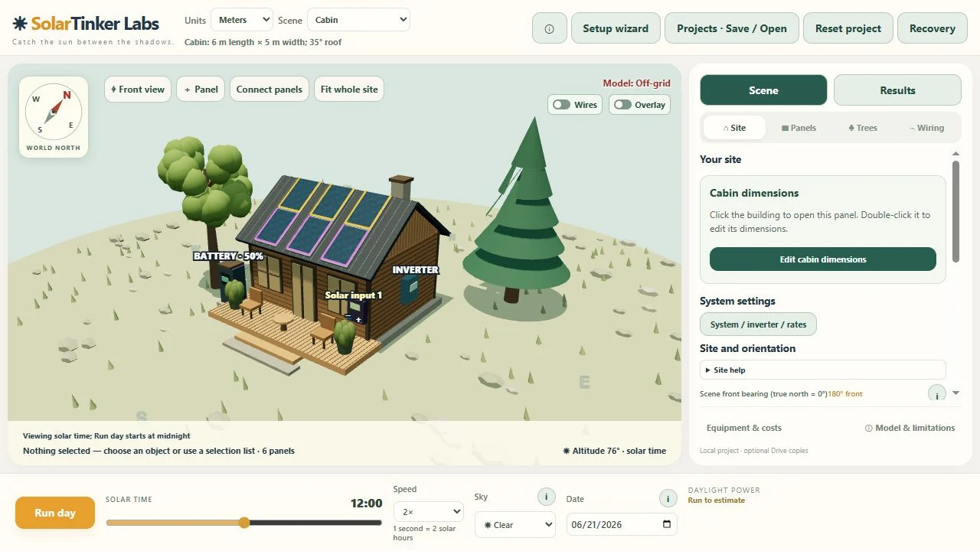Click the Recovery button

(x=933, y=28)
